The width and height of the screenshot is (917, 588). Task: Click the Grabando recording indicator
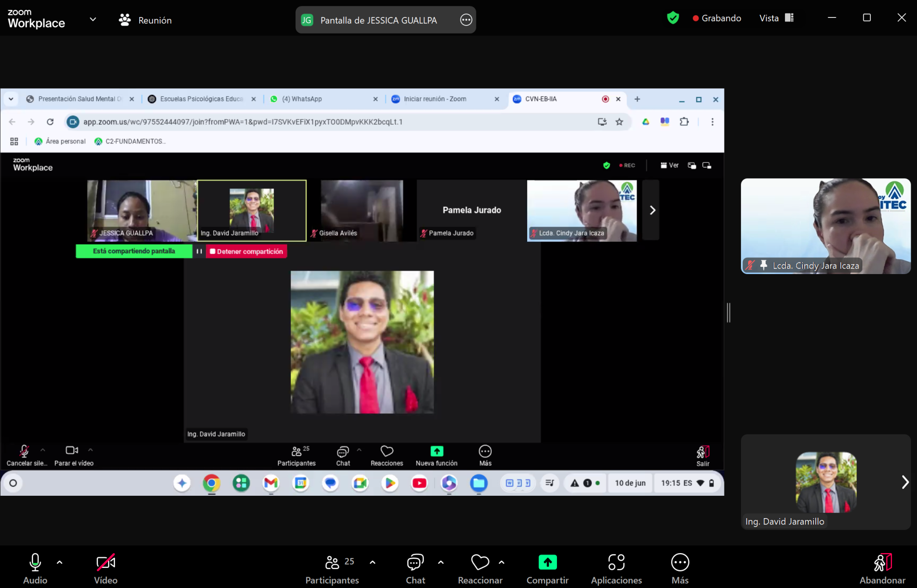point(717,18)
